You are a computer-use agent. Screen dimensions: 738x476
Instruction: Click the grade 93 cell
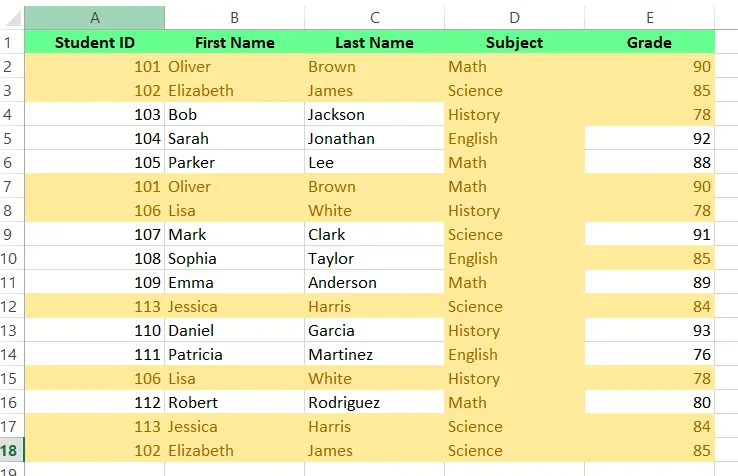(650, 331)
